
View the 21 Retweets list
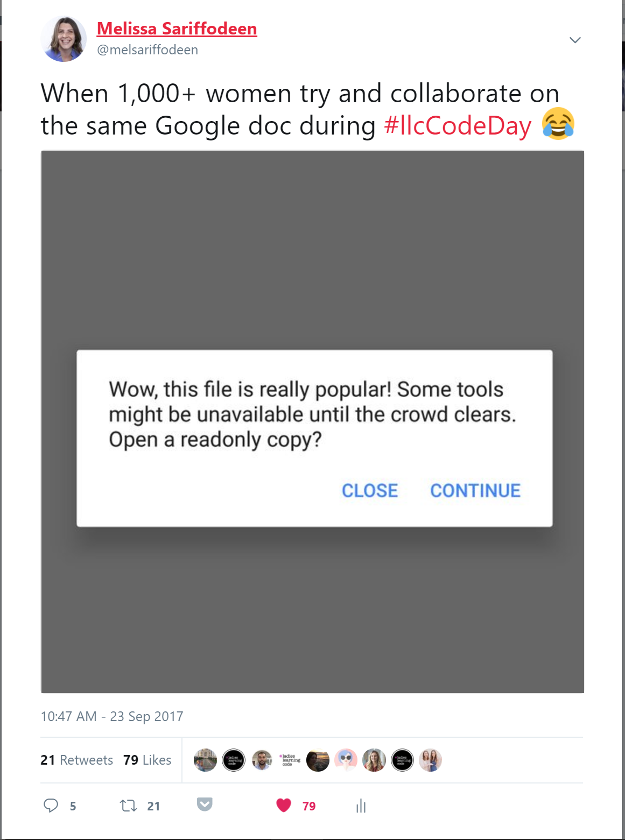[x=76, y=760]
